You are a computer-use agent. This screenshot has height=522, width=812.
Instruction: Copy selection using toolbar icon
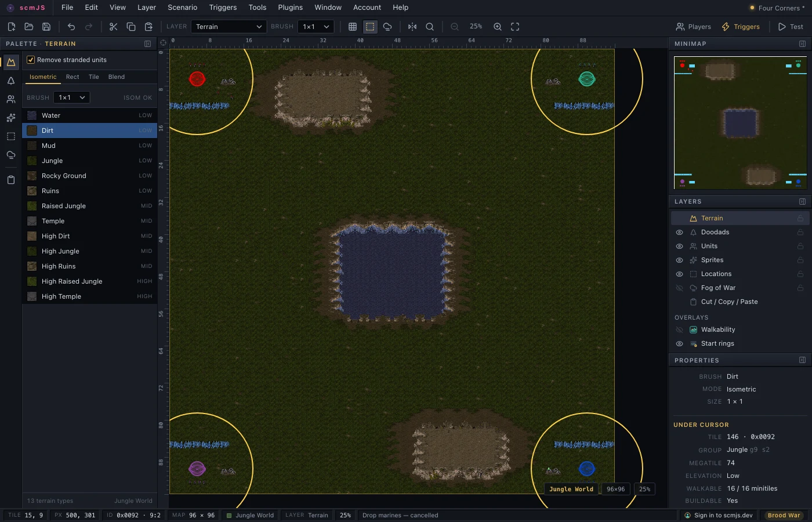tap(131, 27)
